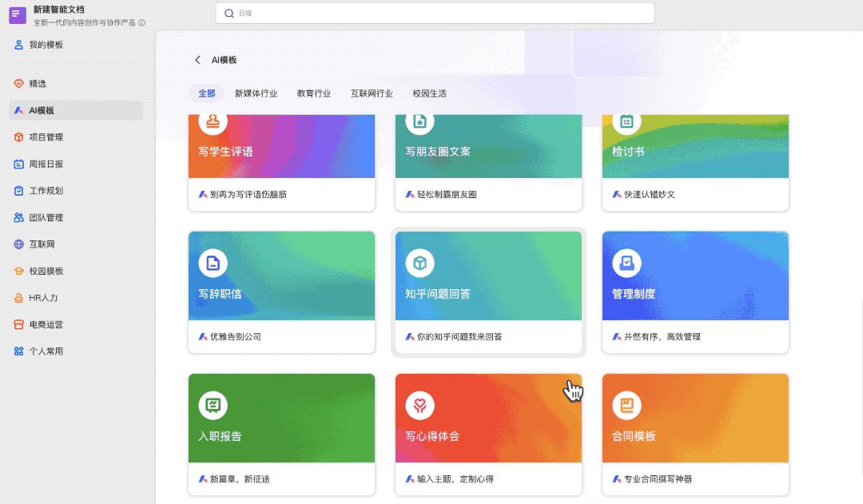Open 团队管理 in the sidebar
The image size is (863, 504).
tap(76, 217)
